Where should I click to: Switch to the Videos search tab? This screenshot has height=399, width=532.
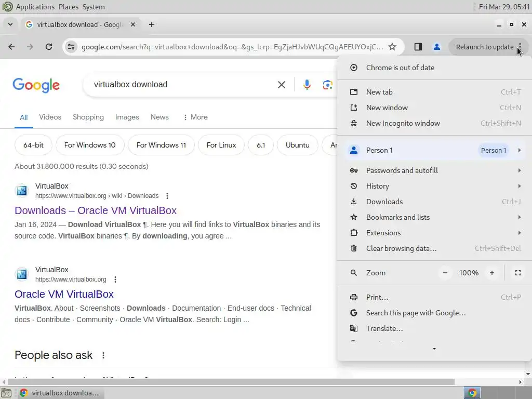pyautogui.click(x=50, y=117)
